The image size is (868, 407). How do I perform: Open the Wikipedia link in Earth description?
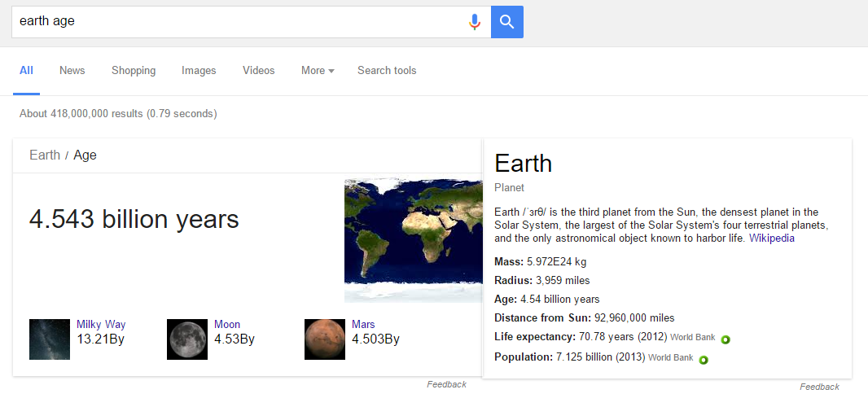coord(771,239)
